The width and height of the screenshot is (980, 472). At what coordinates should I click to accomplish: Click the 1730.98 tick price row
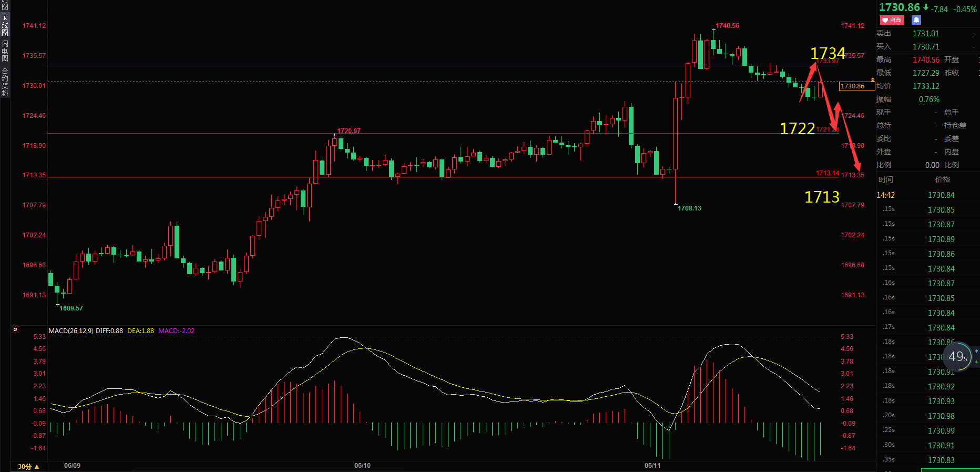pyautogui.click(x=927, y=416)
